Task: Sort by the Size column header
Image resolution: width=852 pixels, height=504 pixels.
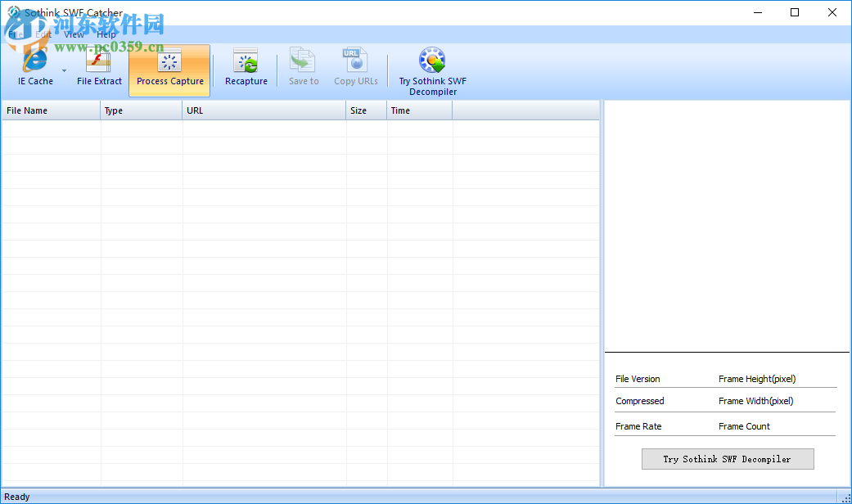Action: tap(364, 110)
